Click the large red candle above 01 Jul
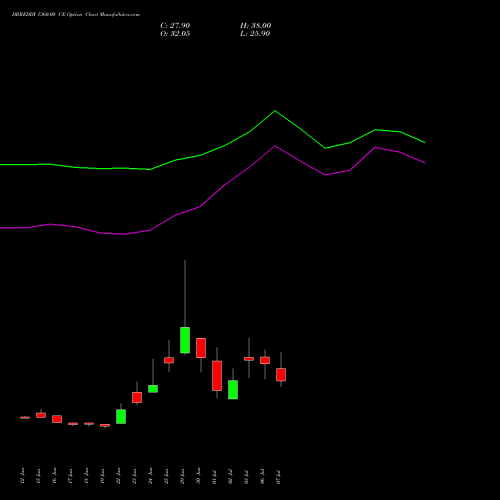The height and width of the screenshot is (500, 500). pos(217,376)
